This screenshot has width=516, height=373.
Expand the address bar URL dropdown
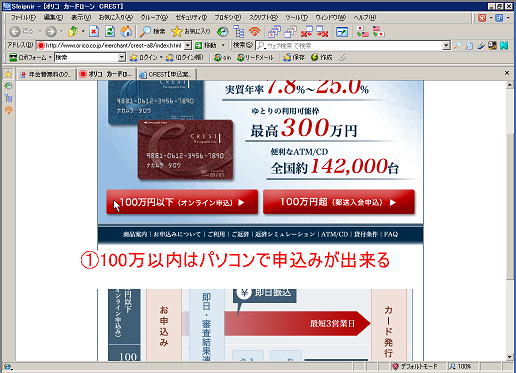[x=188, y=45]
